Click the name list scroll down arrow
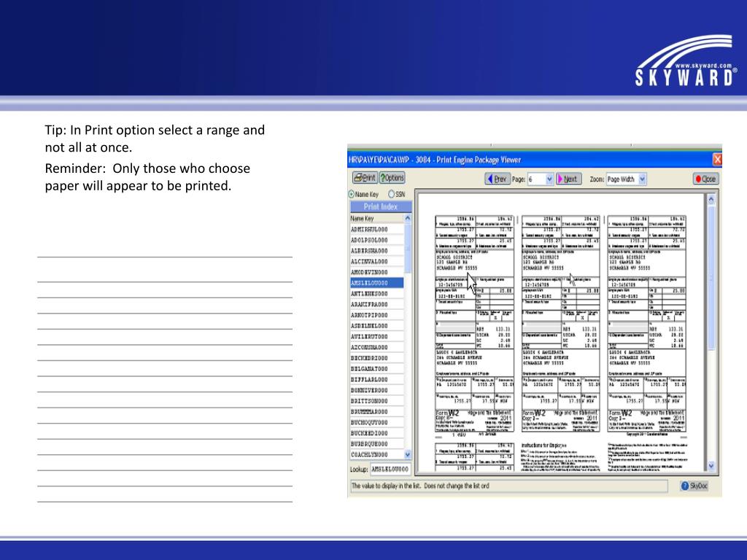This screenshot has width=747, height=560. click(407, 455)
